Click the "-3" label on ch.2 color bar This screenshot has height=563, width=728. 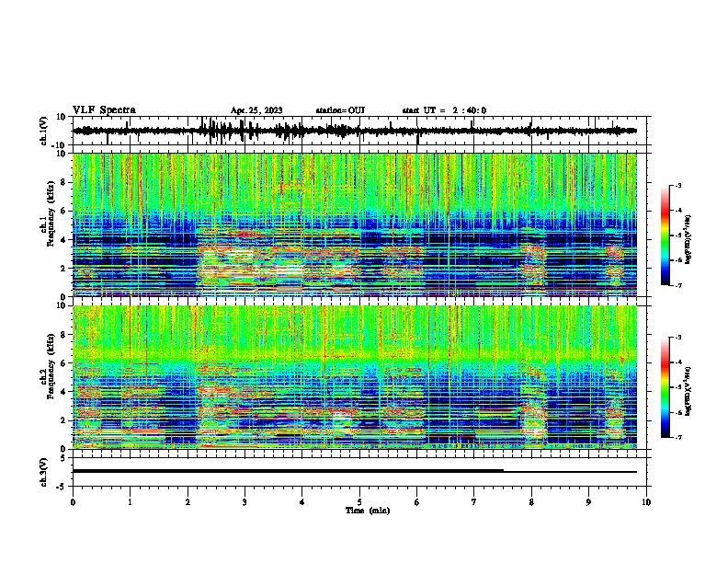677,338
